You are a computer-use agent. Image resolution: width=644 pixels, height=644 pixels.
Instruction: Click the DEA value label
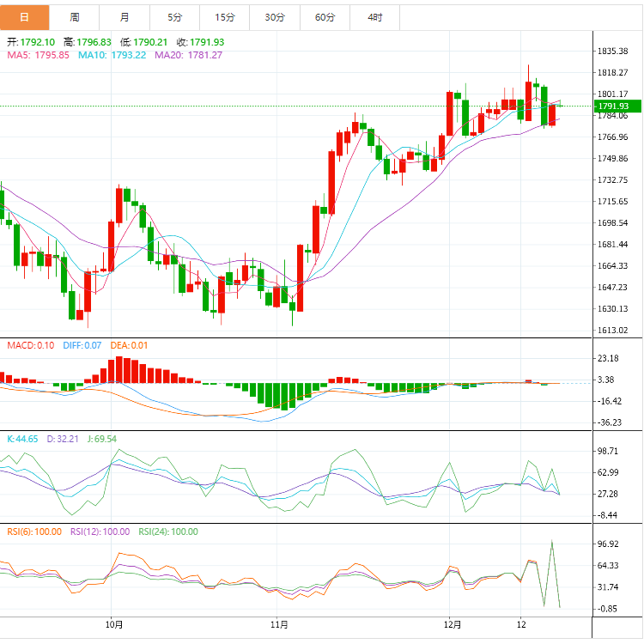tap(129, 345)
